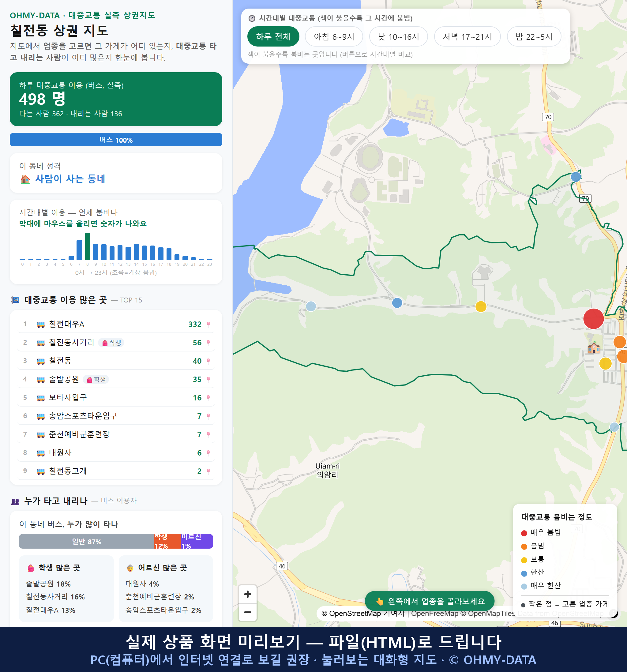The width and height of the screenshot is (627, 672).
Task: Click the bus icon of 칠전대우A row
Action: [x=40, y=325]
